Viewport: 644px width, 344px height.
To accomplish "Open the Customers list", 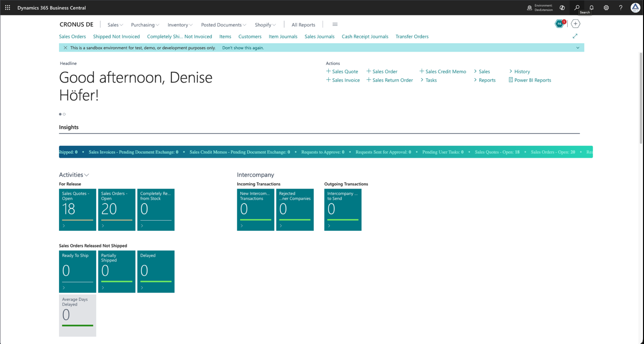I will [x=250, y=36].
